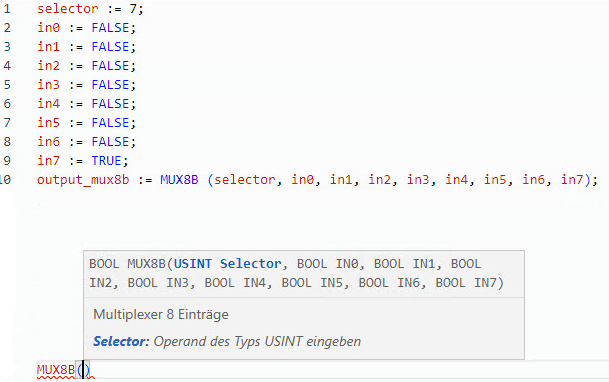Click FALSE assigned to in1
Screen dimensions: 609x382
[x=110, y=47]
